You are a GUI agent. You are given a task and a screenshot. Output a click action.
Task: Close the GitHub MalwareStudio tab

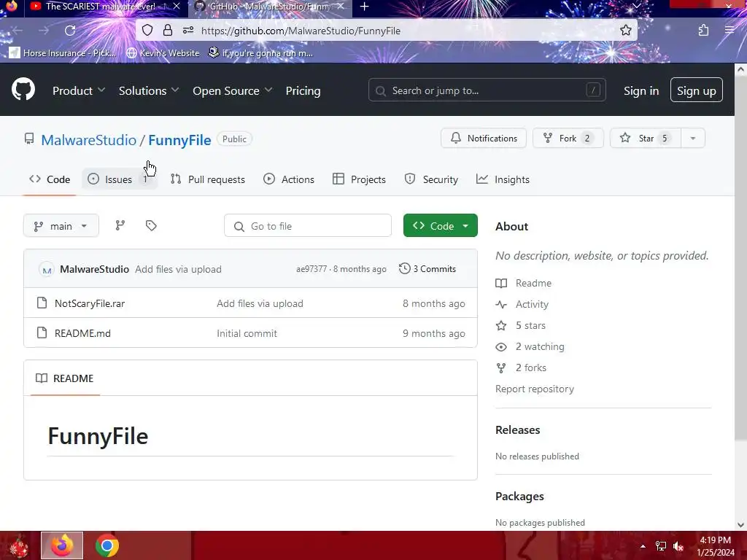tap(340, 6)
